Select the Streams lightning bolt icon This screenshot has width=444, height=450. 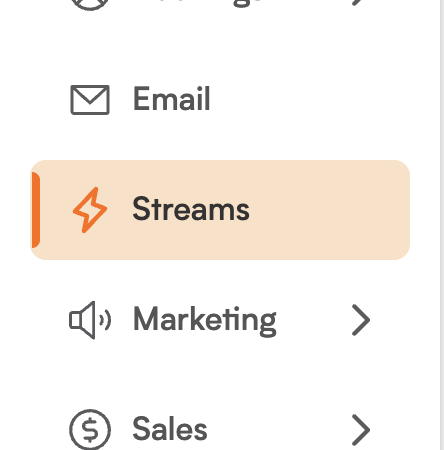click(90, 210)
